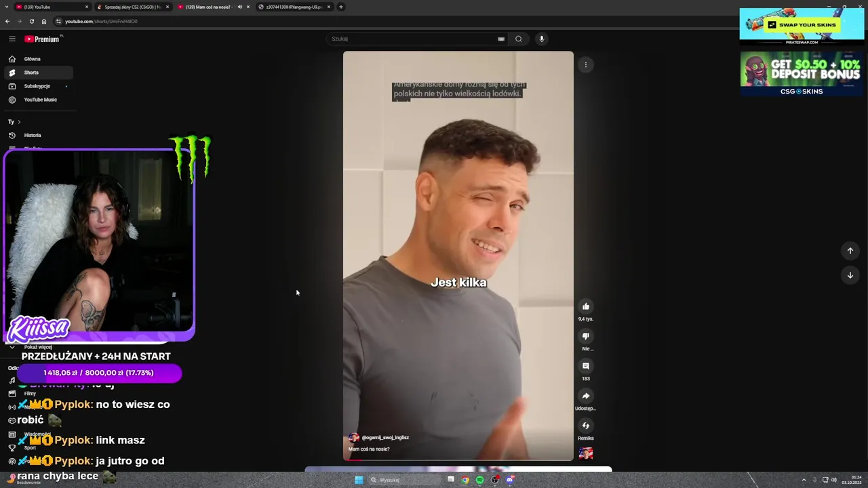This screenshot has width=868, height=488.
Task: Go to next Short with down arrow
Action: click(850, 275)
